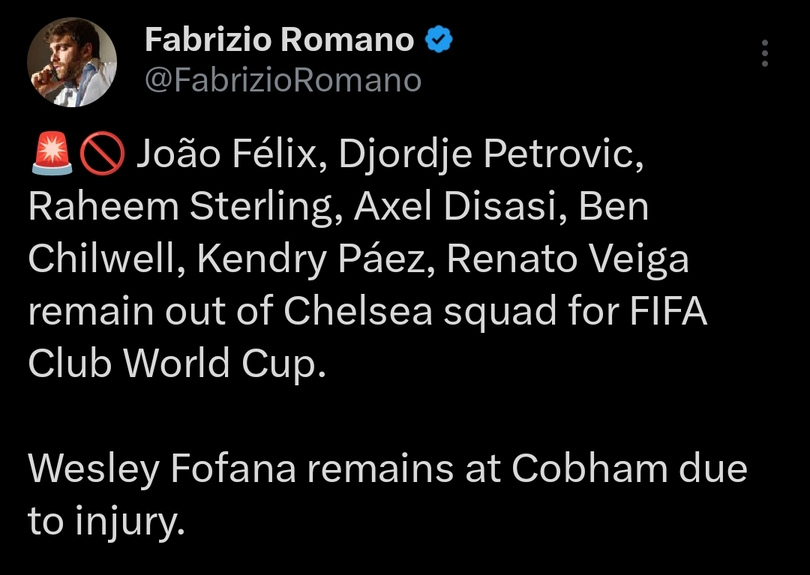Click on Axel Disasi in tweet
This screenshot has width=810, height=575.
click(x=460, y=206)
